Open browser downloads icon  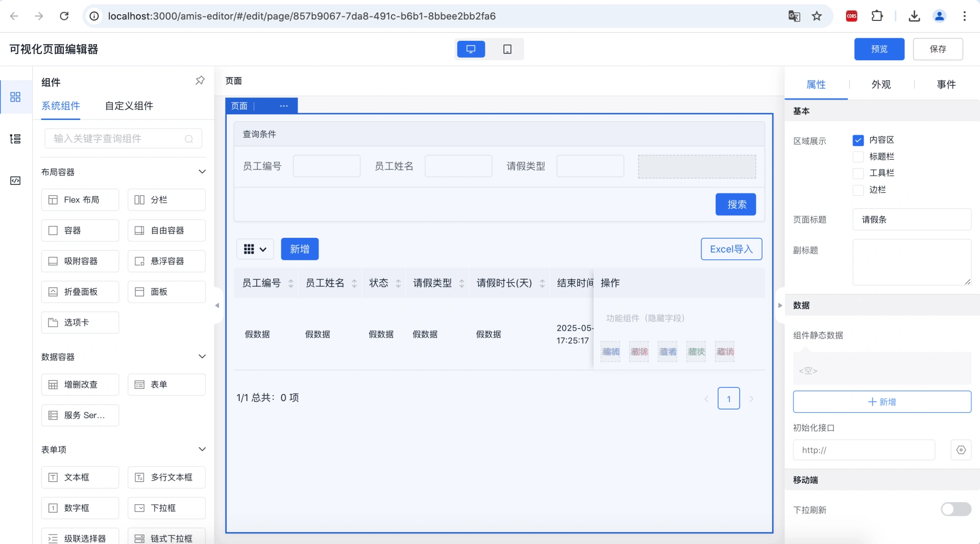(914, 16)
